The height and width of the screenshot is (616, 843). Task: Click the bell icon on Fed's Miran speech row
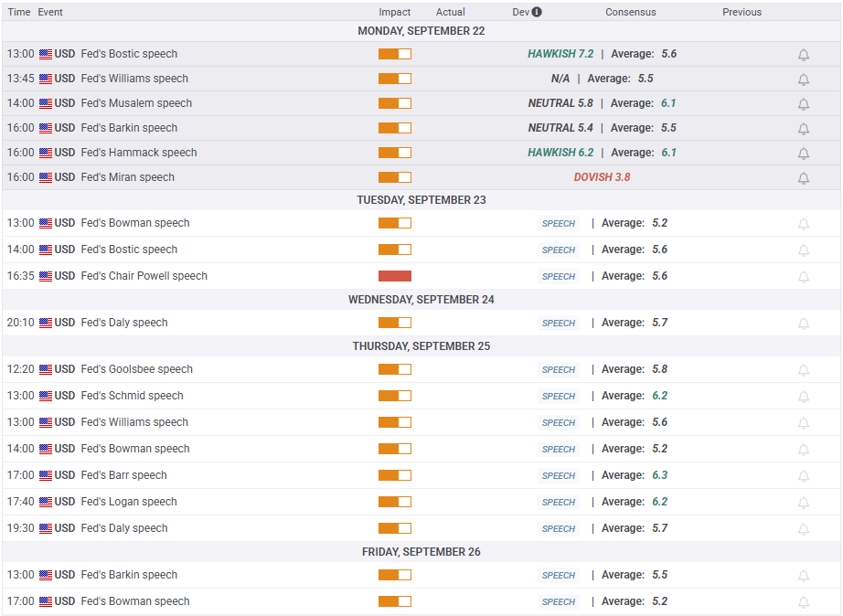804,178
